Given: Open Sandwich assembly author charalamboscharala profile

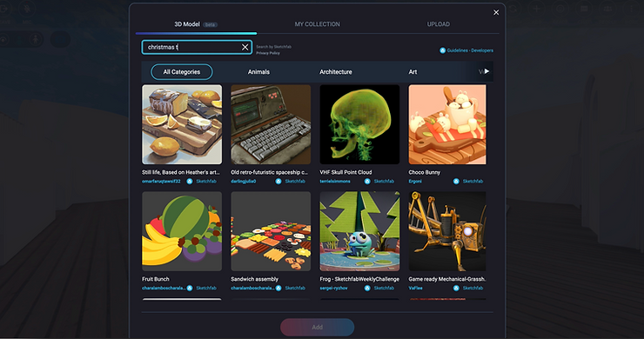Looking at the screenshot, I should (x=252, y=288).
